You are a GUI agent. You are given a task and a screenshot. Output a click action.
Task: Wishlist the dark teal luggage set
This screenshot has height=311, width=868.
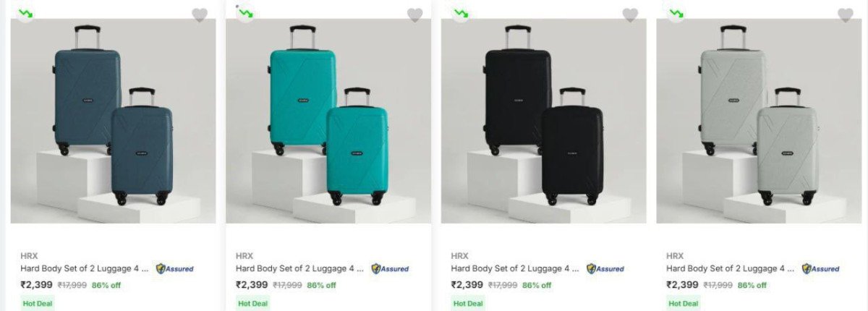pyautogui.click(x=200, y=15)
